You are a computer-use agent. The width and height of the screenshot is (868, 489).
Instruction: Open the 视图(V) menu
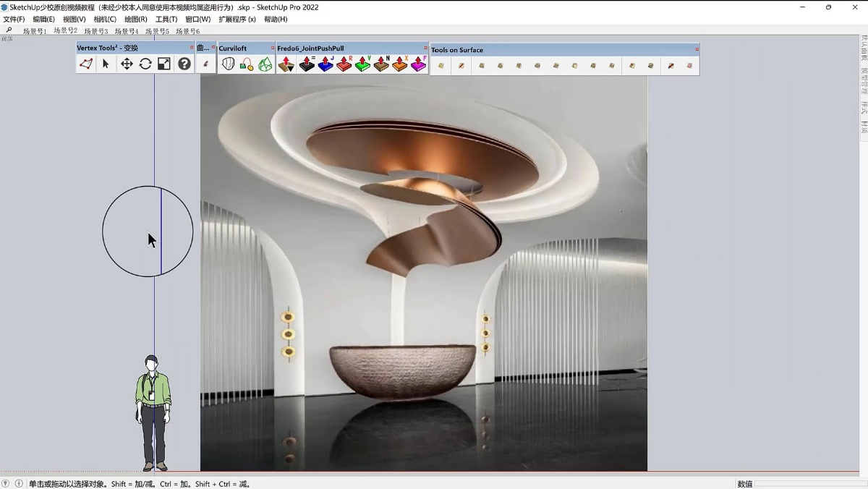click(74, 20)
